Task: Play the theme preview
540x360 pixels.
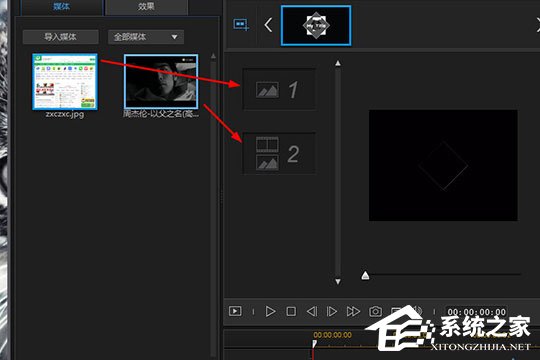Action: [270, 311]
